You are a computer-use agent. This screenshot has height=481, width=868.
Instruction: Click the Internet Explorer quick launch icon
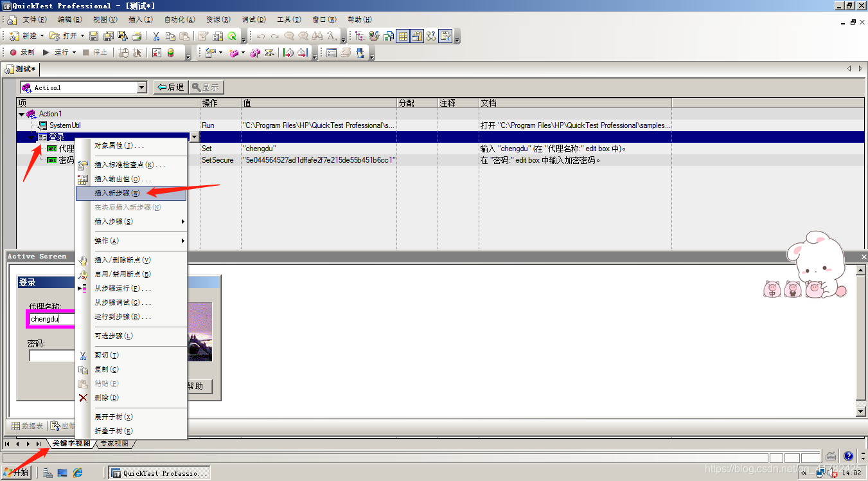tap(78, 473)
